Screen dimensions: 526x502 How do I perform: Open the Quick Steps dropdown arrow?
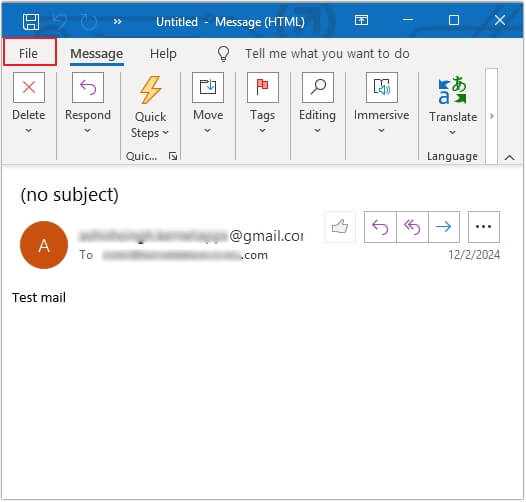165,133
